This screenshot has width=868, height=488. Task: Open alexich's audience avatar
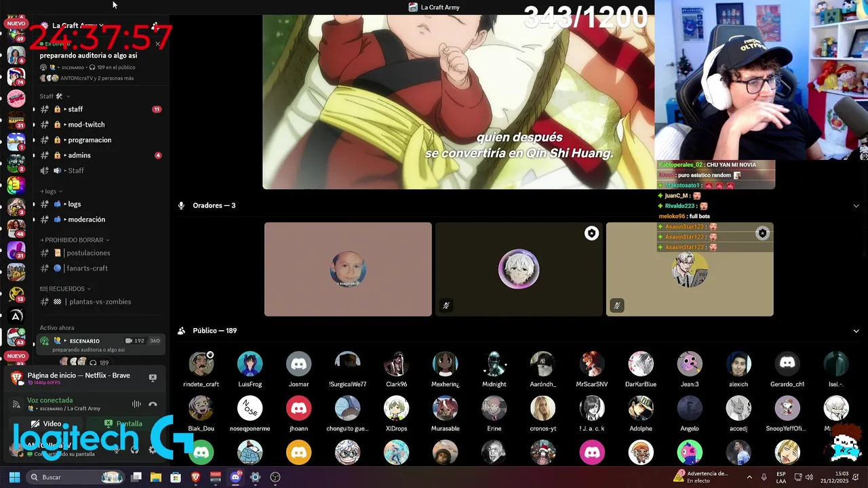point(738,364)
